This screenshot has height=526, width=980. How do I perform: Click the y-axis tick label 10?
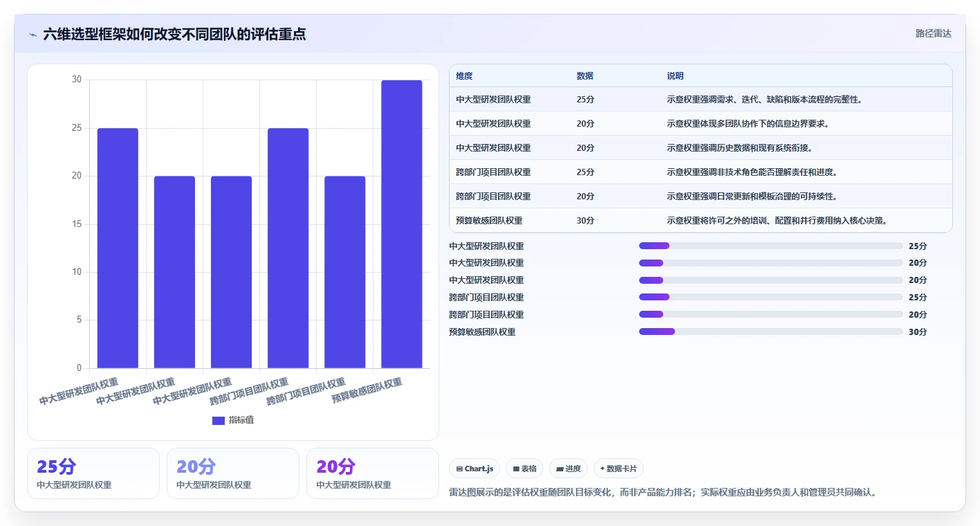tap(76, 272)
